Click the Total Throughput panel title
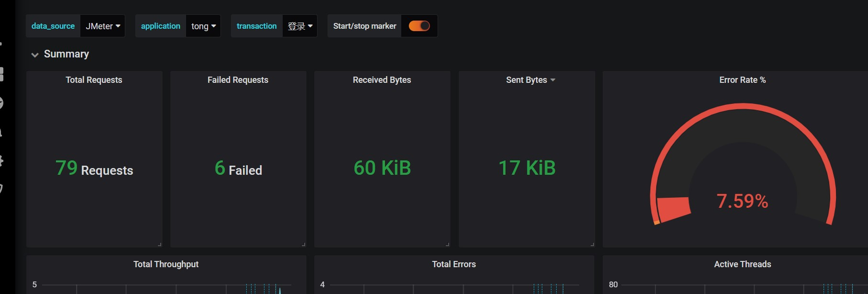 pyautogui.click(x=166, y=264)
